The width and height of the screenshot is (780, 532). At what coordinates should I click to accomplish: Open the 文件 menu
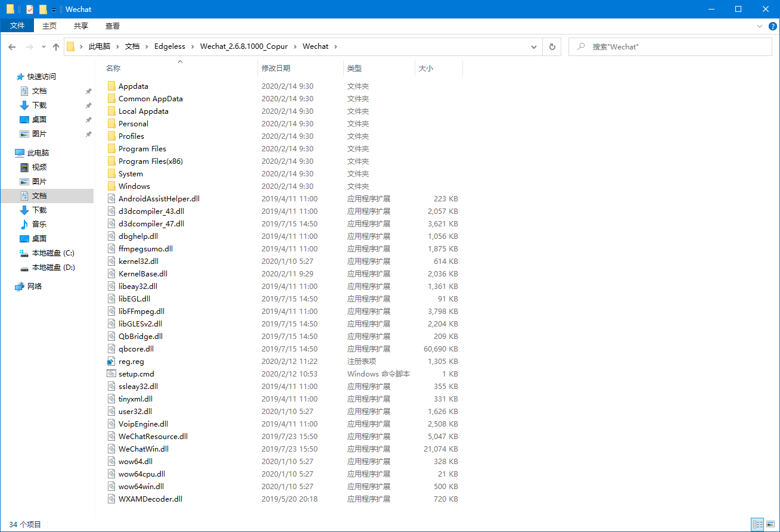tap(17, 26)
